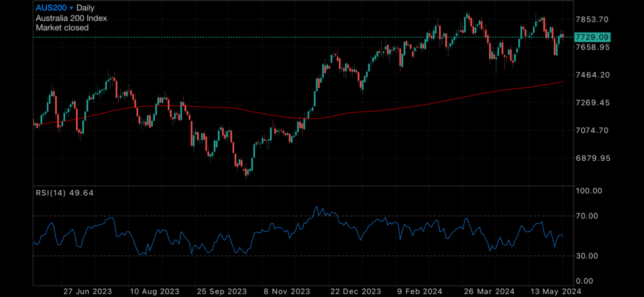Screen dimensions: 644x297
Task: Select the 13 May 2024 date label
Action: (x=555, y=291)
